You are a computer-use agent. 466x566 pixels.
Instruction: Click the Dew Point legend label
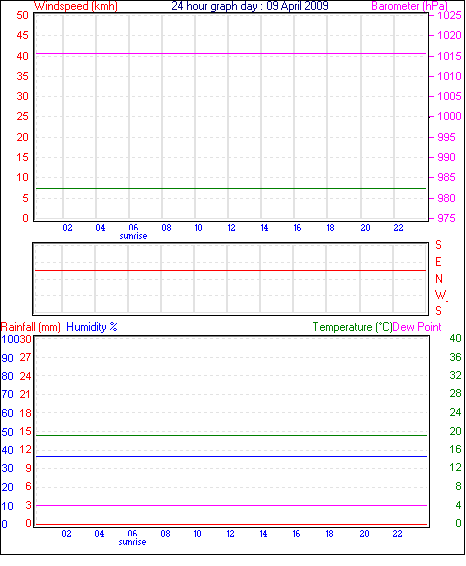pyautogui.click(x=417, y=327)
